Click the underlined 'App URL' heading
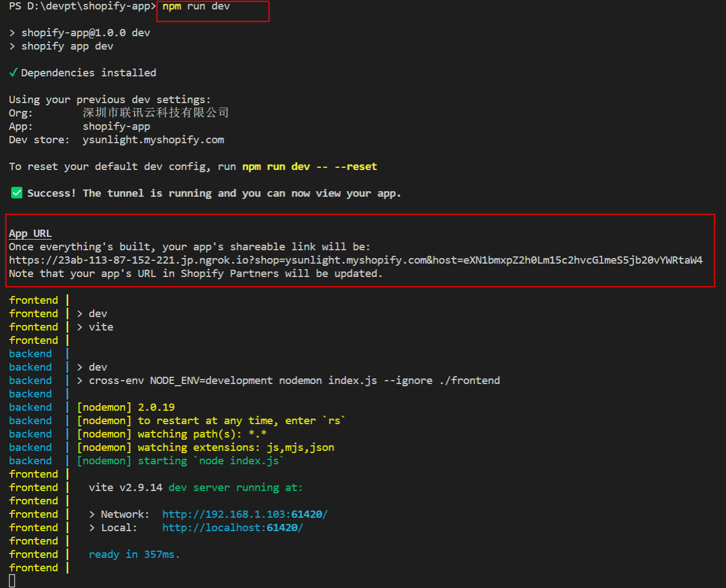The width and height of the screenshot is (726, 588). [30, 234]
